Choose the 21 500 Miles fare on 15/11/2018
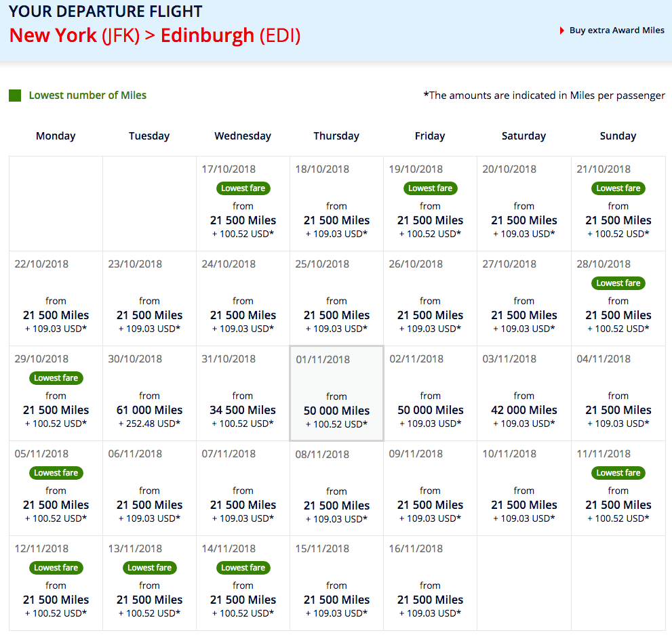The height and width of the screenshot is (639, 672). click(336, 600)
